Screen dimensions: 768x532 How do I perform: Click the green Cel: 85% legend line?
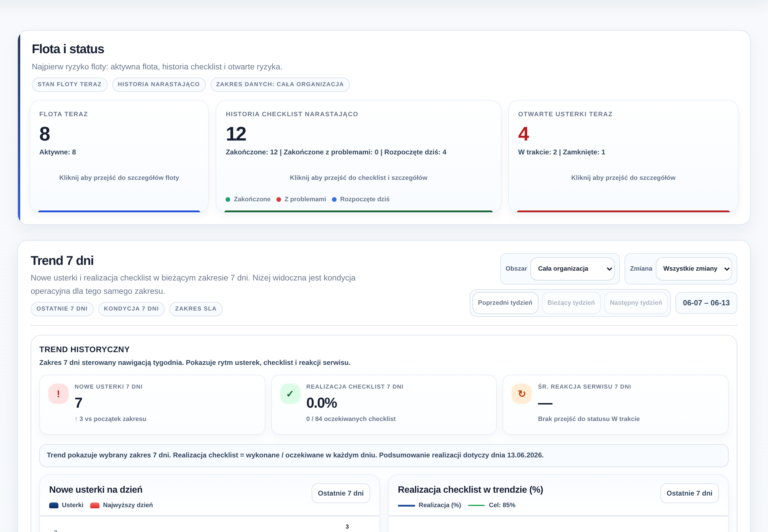point(476,505)
